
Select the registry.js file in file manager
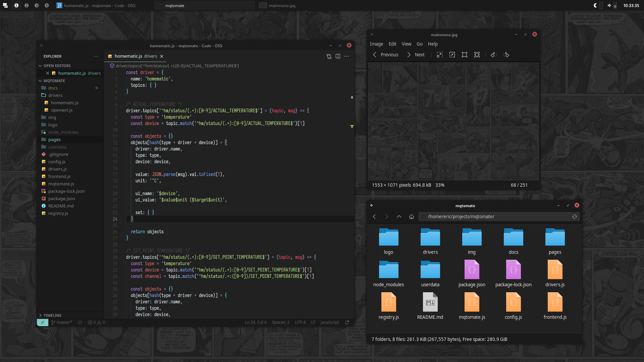388,306
